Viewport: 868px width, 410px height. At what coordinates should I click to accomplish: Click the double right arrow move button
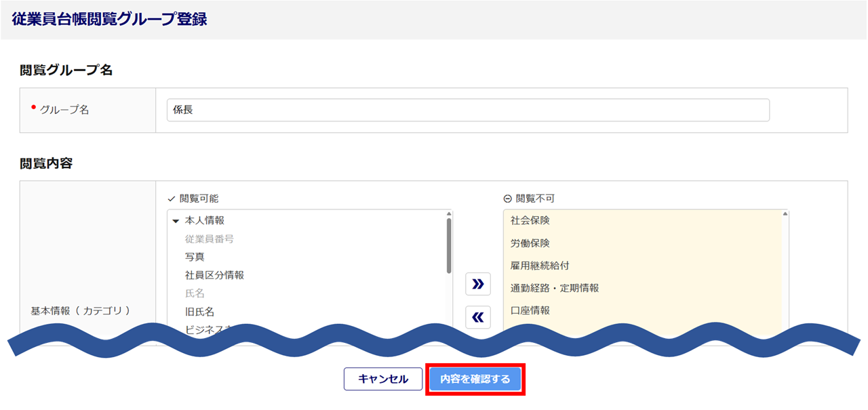(478, 284)
